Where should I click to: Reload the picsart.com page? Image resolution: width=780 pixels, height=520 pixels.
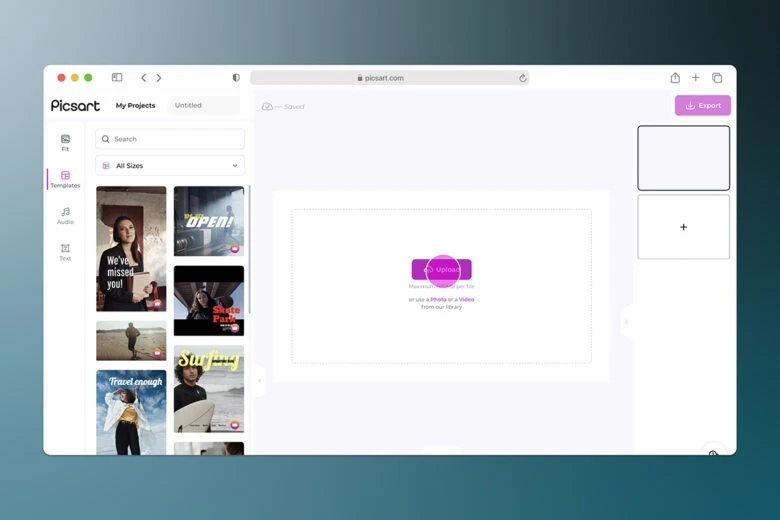[522, 78]
